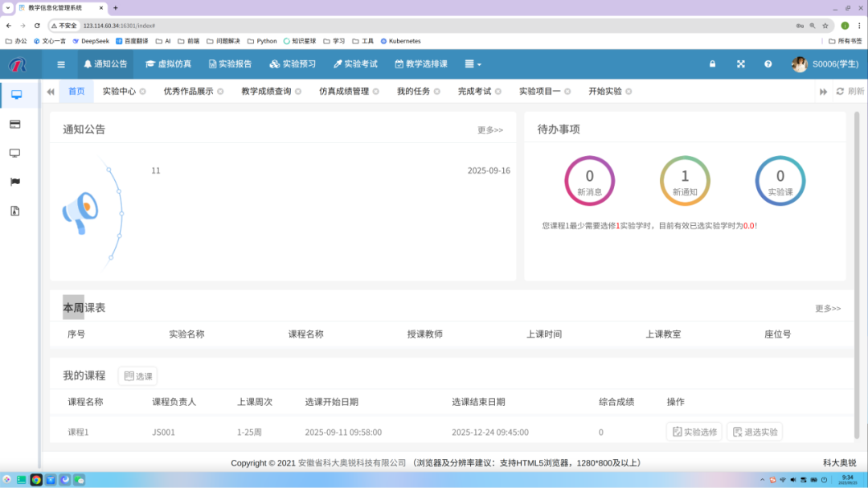Close the 开始实验 tab

pos(628,92)
